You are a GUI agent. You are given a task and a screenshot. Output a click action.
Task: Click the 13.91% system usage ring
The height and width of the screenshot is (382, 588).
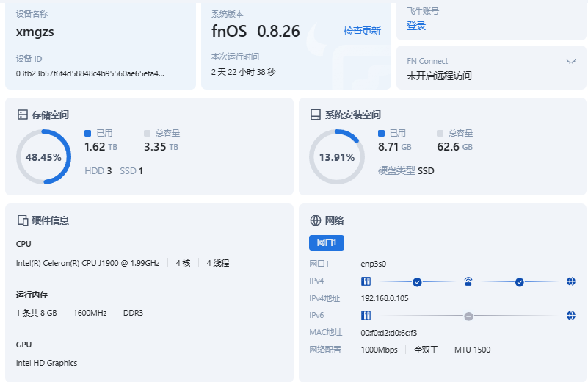(x=337, y=157)
